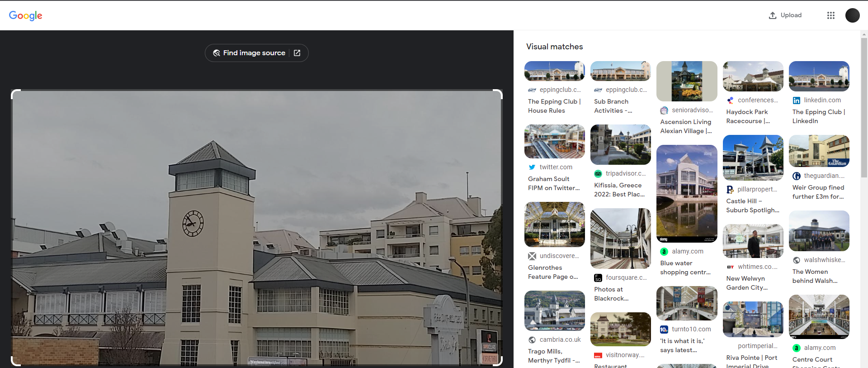Open Trago Mills Merthyr Tydfil thumbnail
This screenshot has height=368, width=868.
pos(555,311)
